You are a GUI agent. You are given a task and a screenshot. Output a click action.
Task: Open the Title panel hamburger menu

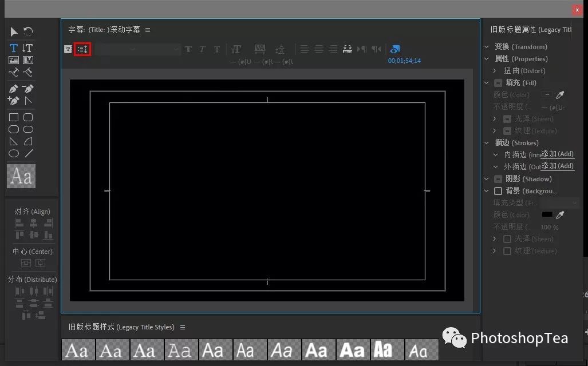click(148, 30)
